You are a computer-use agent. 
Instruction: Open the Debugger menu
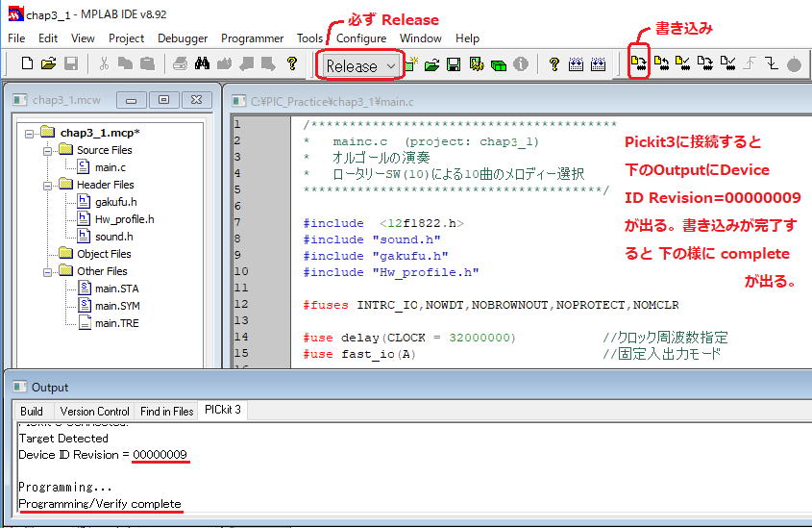pyautogui.click(x=183, y=38)
